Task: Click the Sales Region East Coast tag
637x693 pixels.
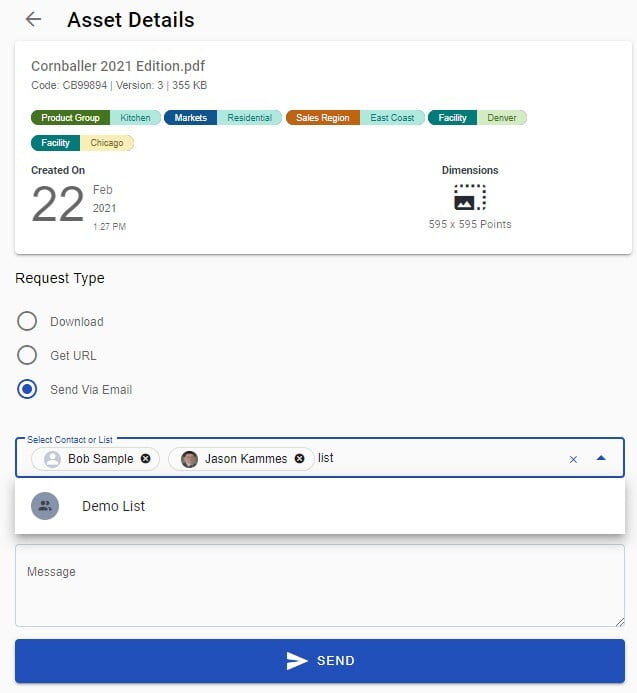Action: pyautogui.click(x=354, y=118)
